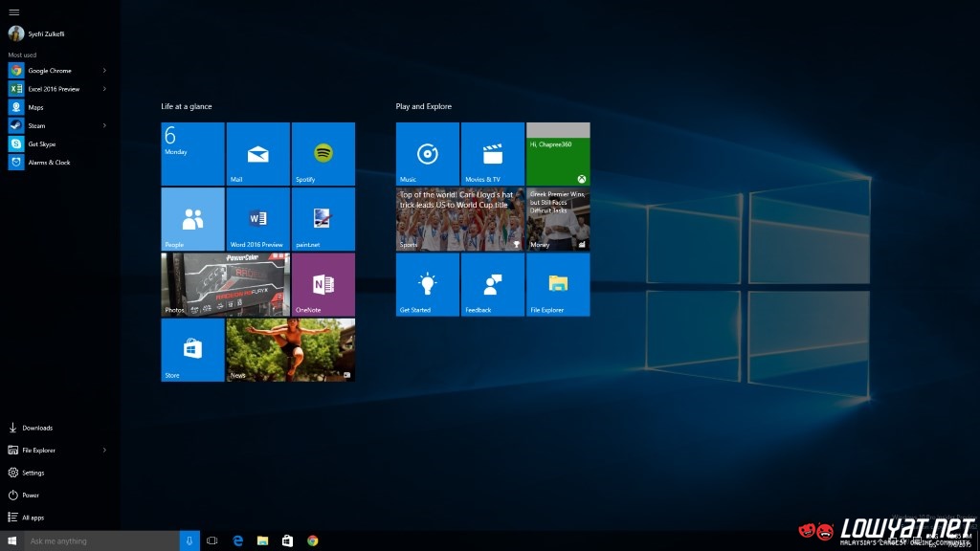Click the Feedback tile
Viewport: 980px width, 551px height.
492,284
